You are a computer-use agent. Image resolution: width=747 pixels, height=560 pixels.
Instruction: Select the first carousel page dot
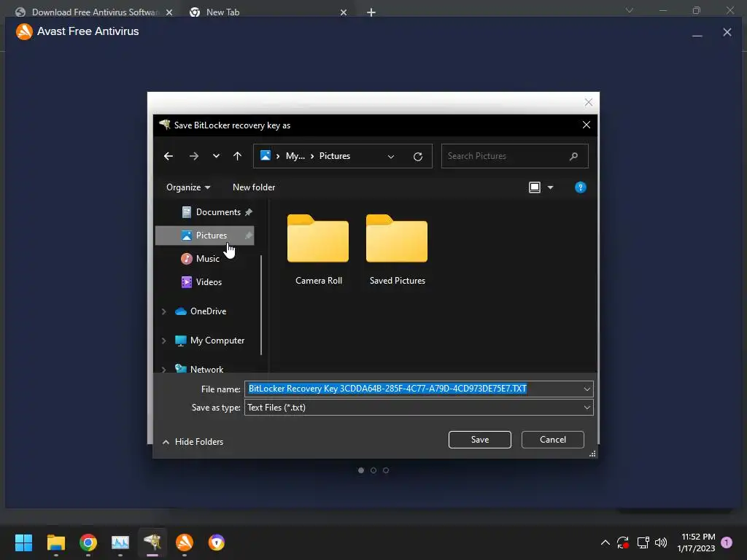pyautogui.click(x=361, y=470)
